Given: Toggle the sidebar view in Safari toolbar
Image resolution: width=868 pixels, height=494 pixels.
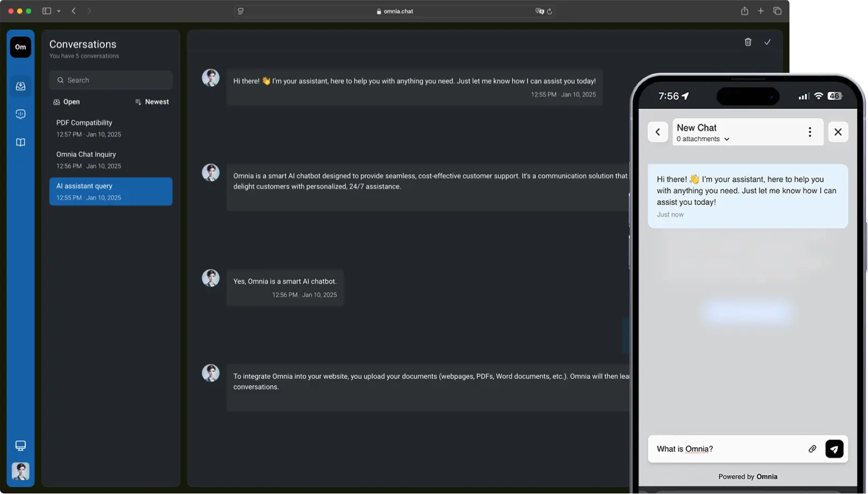Looking at the screenshot, I should pos(46,11).
